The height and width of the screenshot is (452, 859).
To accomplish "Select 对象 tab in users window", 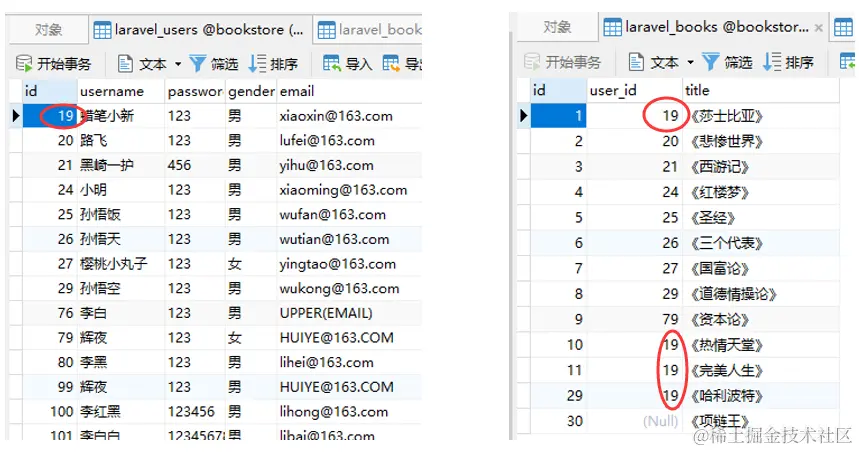I will pyautogui.click(x=48, y=30).
